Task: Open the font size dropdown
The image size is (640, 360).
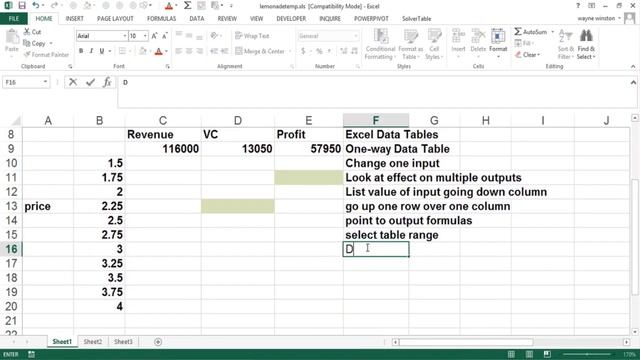Action: click(145, 36)
